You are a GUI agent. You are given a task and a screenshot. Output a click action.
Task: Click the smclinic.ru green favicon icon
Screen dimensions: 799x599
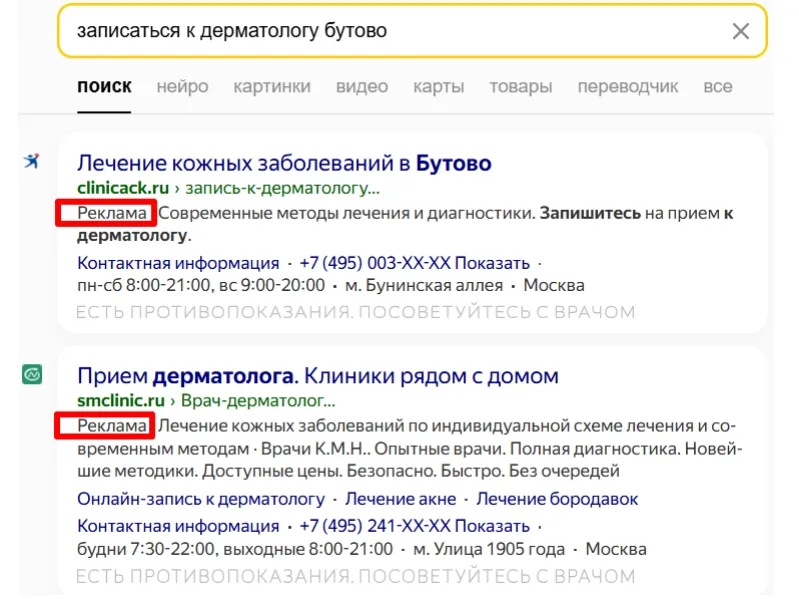pos(32,374)
